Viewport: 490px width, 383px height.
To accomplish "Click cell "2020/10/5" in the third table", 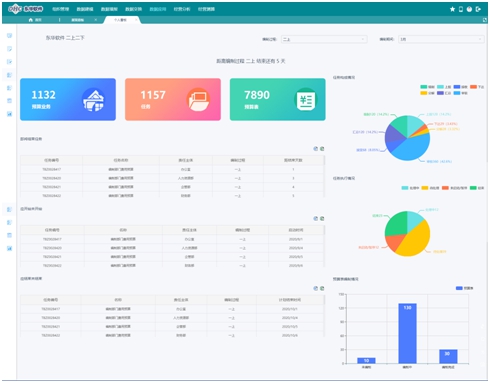I will [289, 327].
